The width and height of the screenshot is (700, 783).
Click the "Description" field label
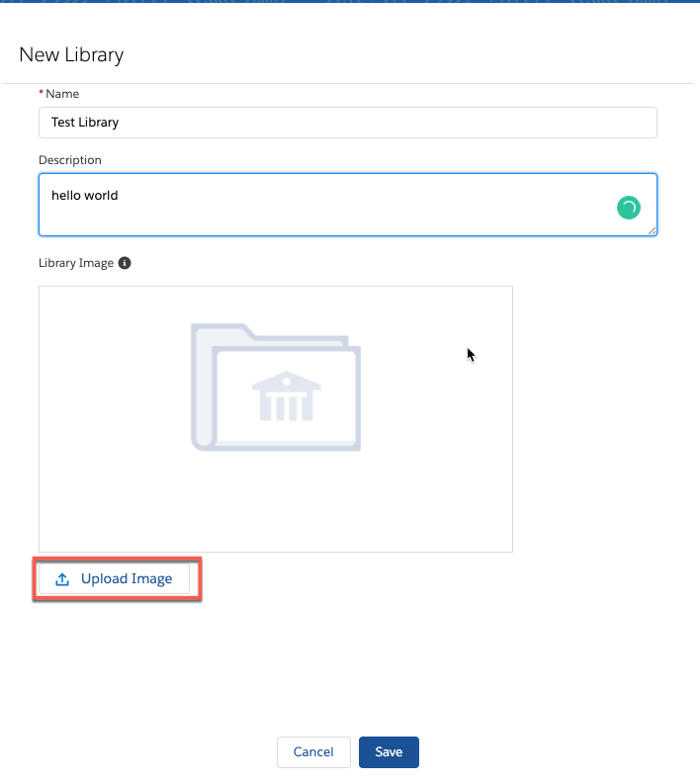pos(70,160)
